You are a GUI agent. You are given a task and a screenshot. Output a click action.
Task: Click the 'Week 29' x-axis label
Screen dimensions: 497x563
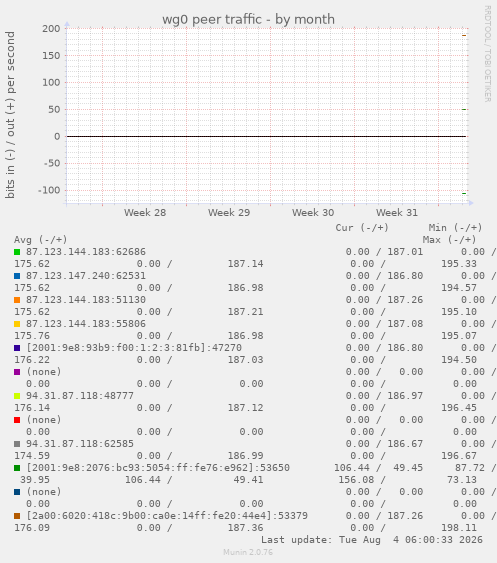pos(229,213)
